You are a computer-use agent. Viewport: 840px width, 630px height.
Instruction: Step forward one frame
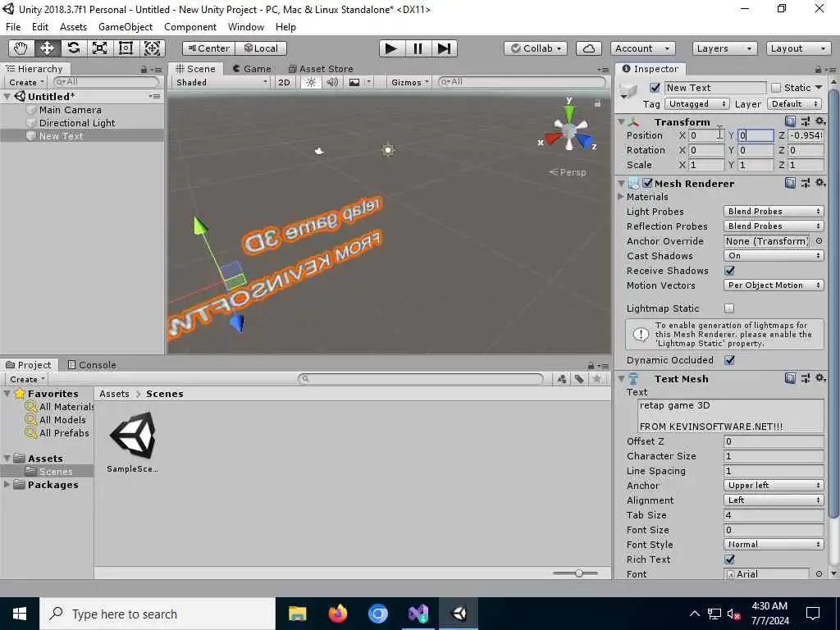444,48
